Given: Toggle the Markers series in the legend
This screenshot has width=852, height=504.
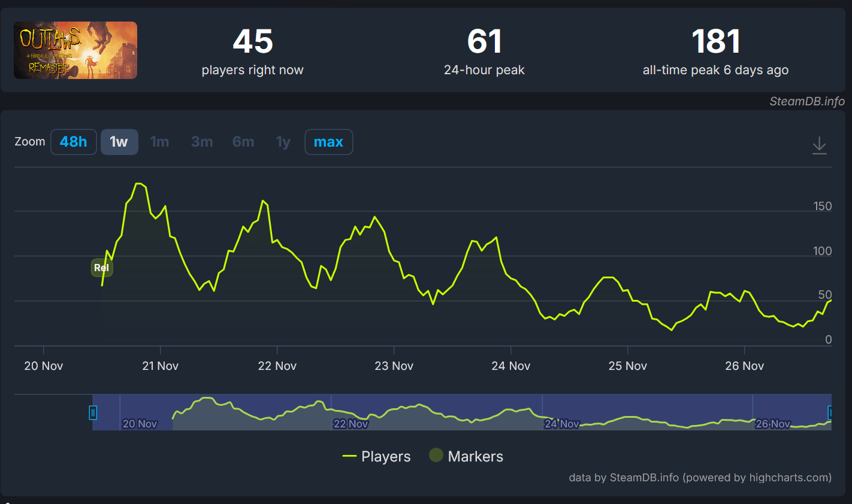Looking at the screenshot, I should coord(466,456).
